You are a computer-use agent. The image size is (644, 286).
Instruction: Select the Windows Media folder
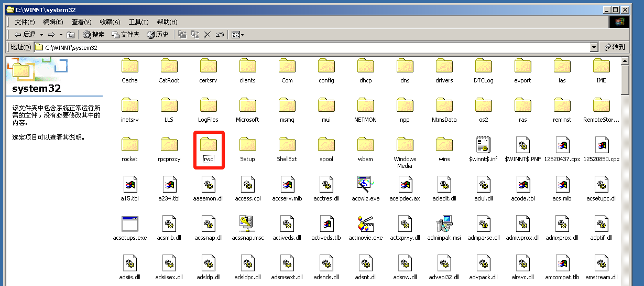(x=405, y=153)
